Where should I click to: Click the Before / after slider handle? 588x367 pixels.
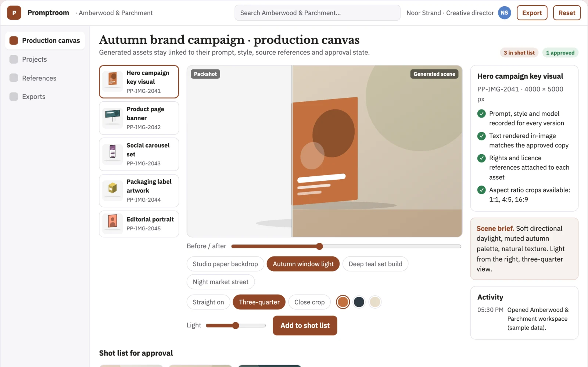319,246
